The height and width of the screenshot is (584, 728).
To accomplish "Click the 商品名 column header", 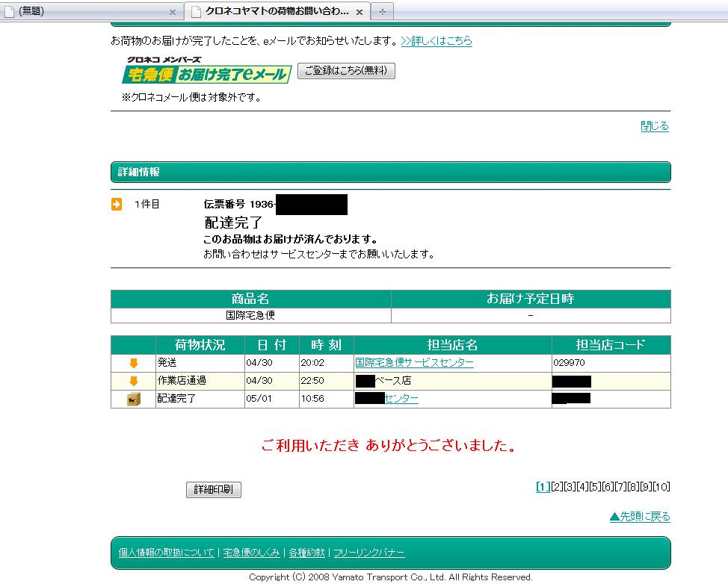I will tap(250, 299).
